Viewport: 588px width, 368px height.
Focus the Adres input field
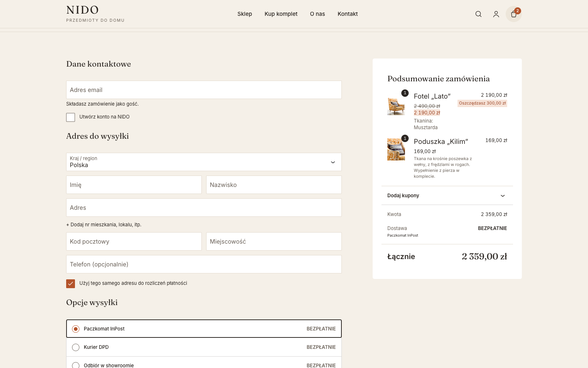pyautogui.click(x=204, y=208)
